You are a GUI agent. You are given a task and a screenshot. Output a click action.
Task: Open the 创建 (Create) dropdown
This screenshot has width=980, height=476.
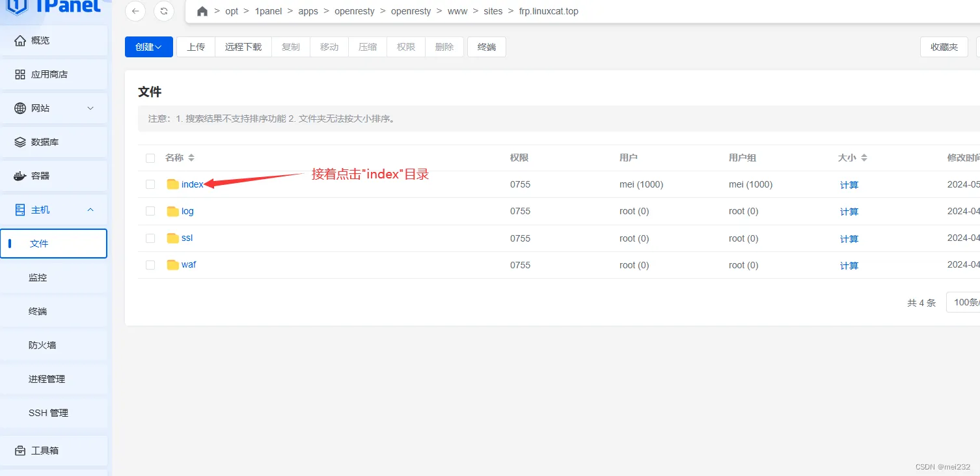click(x=148, y=46)
